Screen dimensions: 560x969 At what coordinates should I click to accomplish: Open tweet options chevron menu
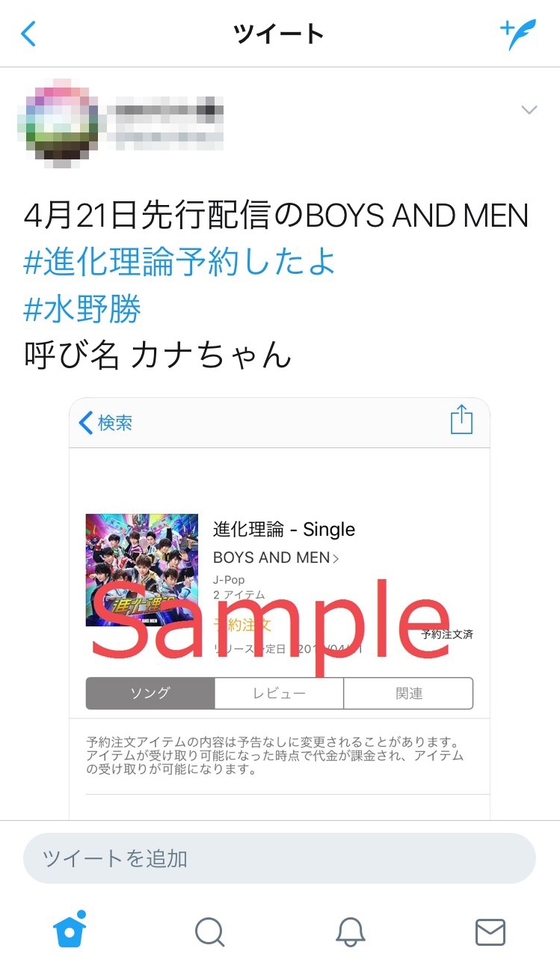coord(529,111)
